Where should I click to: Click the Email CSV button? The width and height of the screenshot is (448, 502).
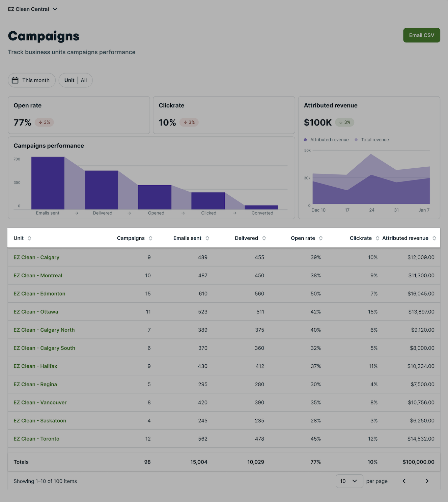pos(421,35)
